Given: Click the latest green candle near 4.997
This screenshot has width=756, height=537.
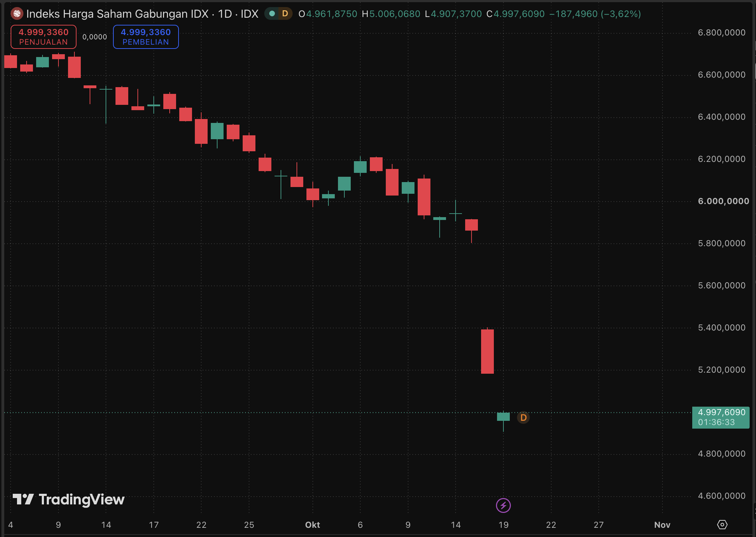Looking at the screenshot, I should [503, 417].
